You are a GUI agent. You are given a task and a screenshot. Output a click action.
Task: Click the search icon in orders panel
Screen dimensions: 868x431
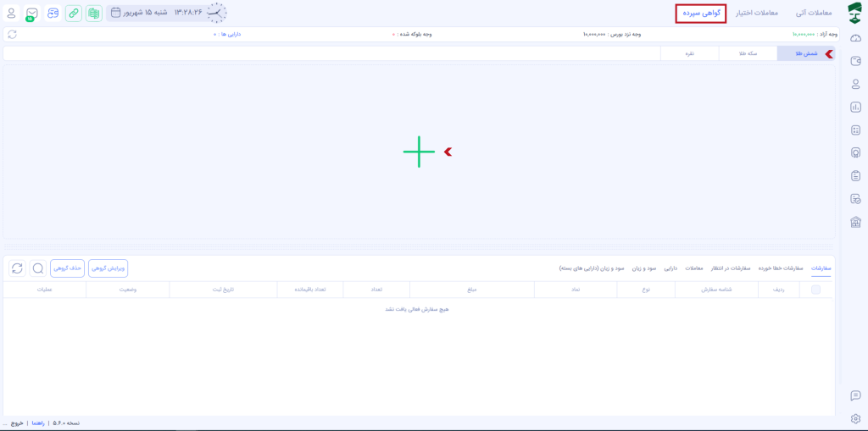[38, 268]
